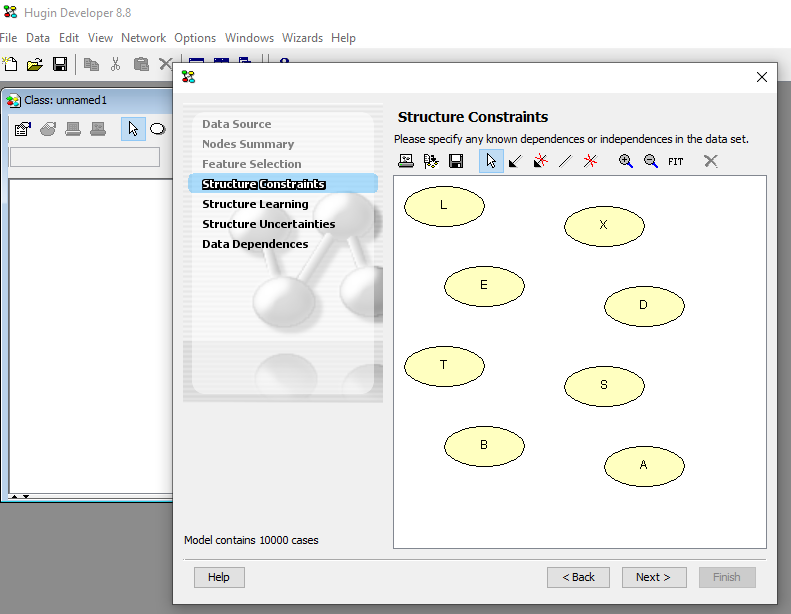Open the Help menu
The width and height of the screenshot is (791, 614).
pyautogui.click(x=344, y=38)
